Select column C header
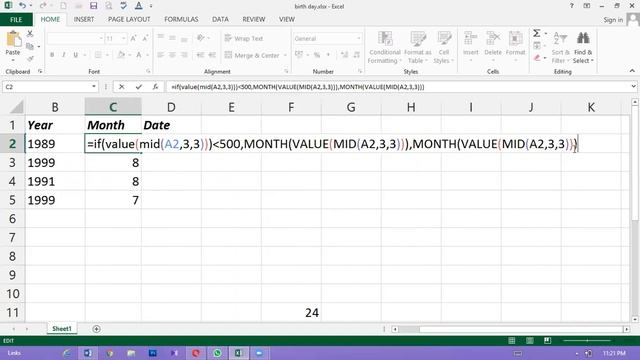This screenshot has width=640, height=360. [113, 107]
